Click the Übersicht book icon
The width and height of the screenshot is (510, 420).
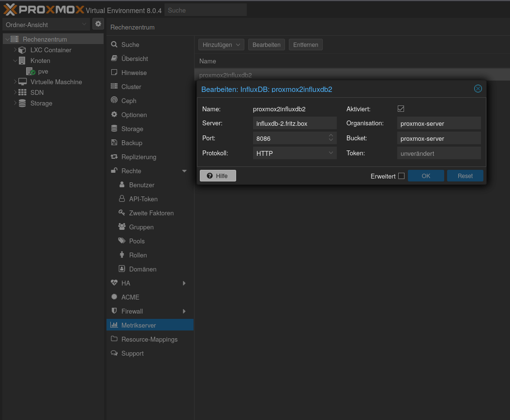(114, 58)
